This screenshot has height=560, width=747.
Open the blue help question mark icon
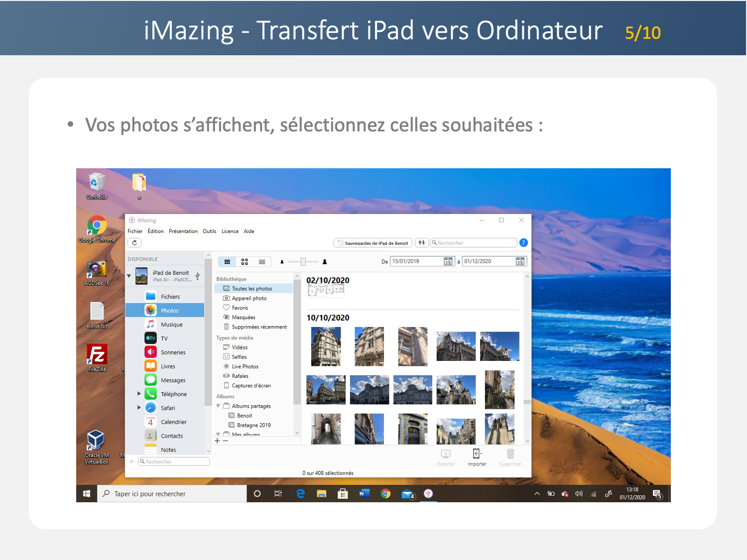[x=523, y=243]
